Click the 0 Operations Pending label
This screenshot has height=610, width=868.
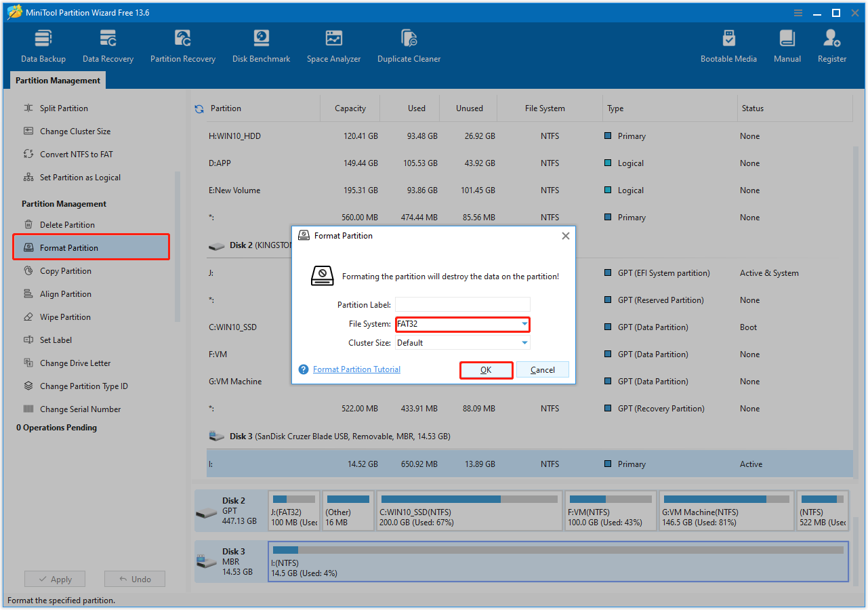(x=57, y=428)
